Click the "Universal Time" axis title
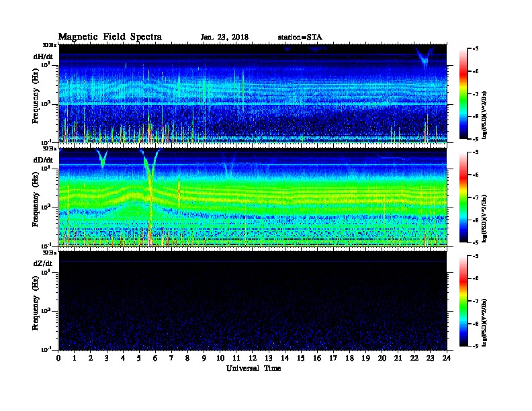532x411 pixels. coord(253,368)
